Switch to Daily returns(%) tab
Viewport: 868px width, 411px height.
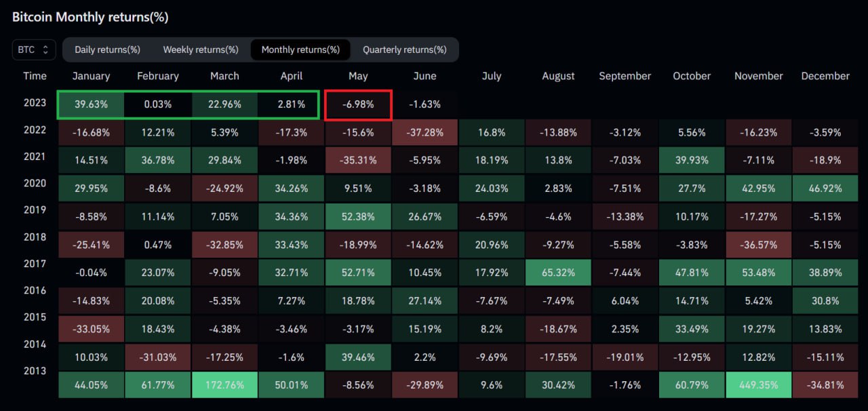(x=107, y=50)
